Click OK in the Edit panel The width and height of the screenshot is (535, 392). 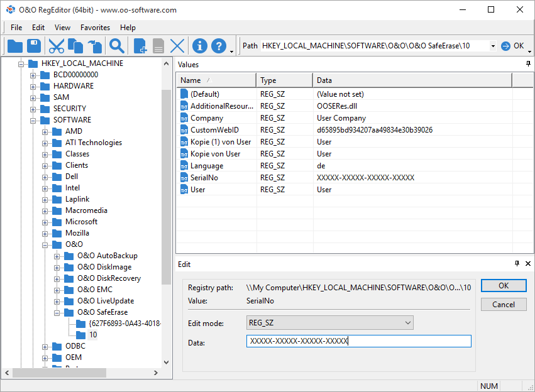point(503,286)
